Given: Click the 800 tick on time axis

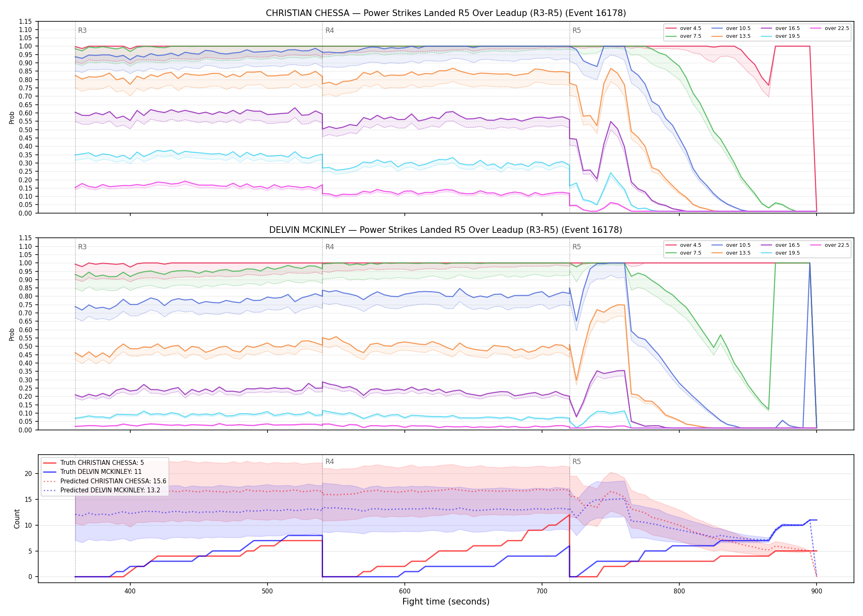Looking at the screenshot, I should (x=679, y=591).
